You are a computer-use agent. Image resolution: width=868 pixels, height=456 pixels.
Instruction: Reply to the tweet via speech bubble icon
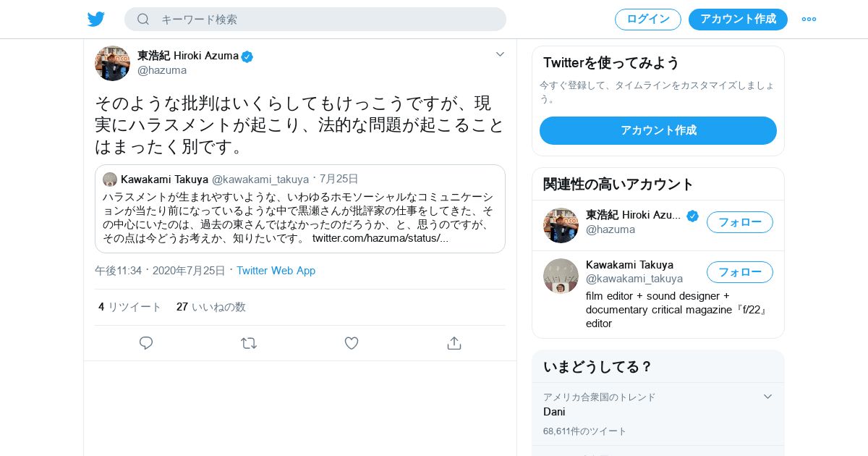pos(146,343)
